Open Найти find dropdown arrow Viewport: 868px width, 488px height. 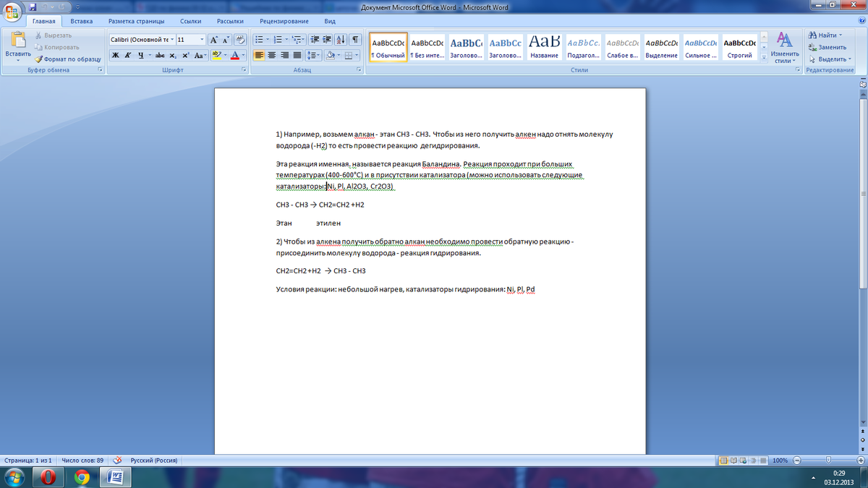tap(841, 35)
